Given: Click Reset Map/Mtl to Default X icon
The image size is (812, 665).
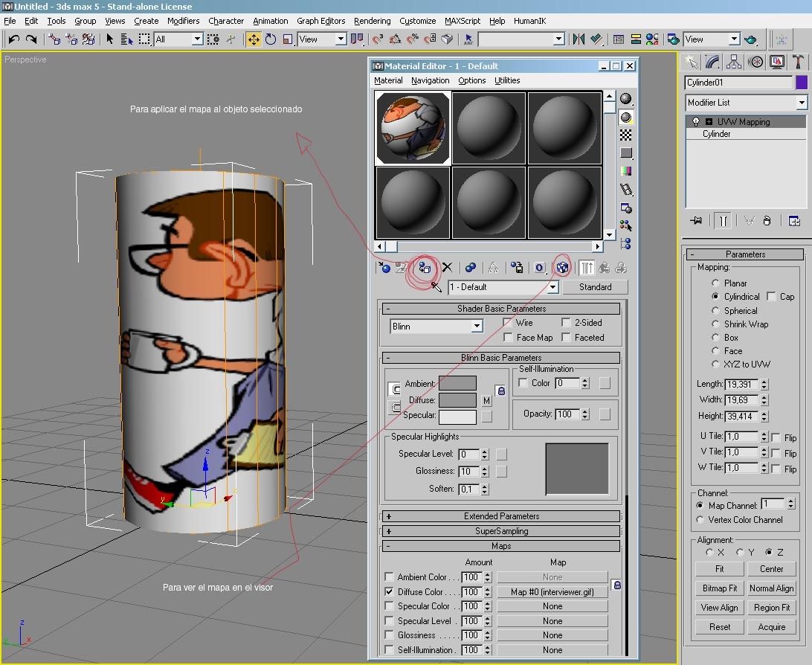Looking at the screenshot, I should (x=447, y=268).
